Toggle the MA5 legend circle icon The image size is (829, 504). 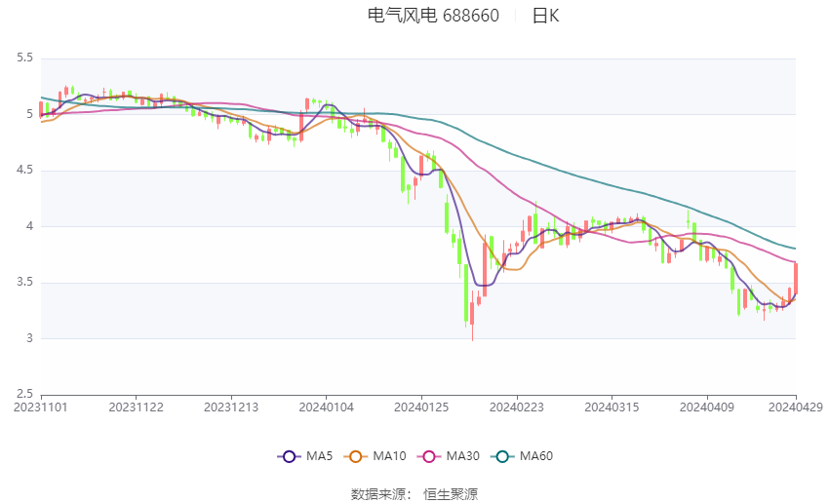click(x=289, y=456)
